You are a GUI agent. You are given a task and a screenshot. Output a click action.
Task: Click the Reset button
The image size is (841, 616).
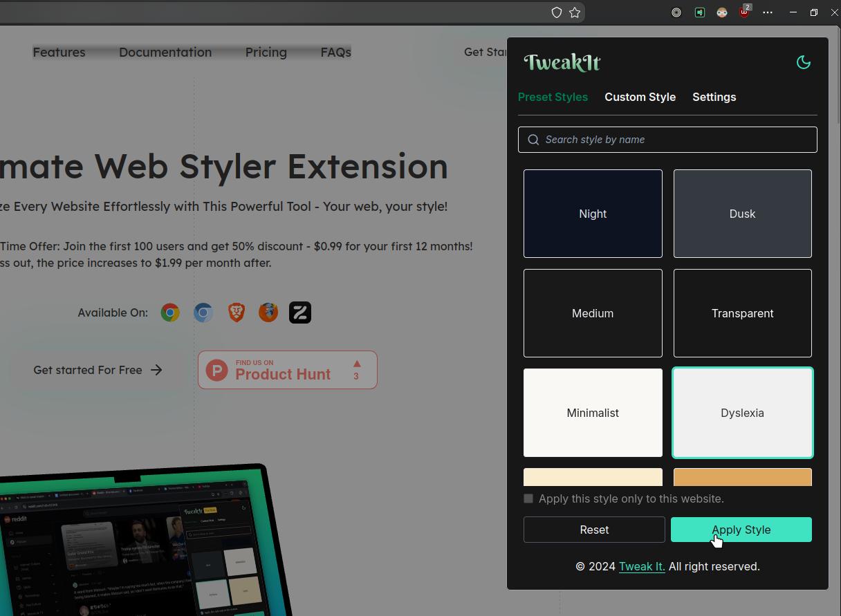click(594, 530)
